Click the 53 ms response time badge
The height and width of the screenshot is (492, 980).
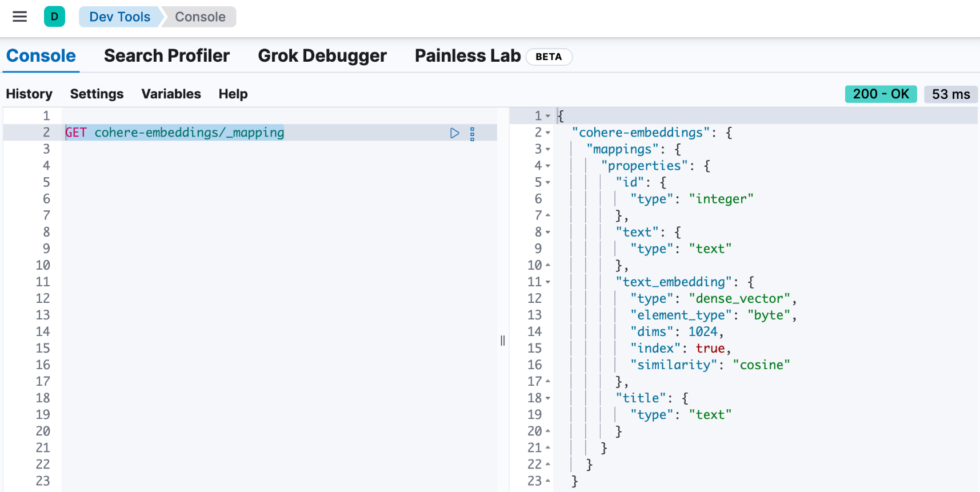pos(951,94)
